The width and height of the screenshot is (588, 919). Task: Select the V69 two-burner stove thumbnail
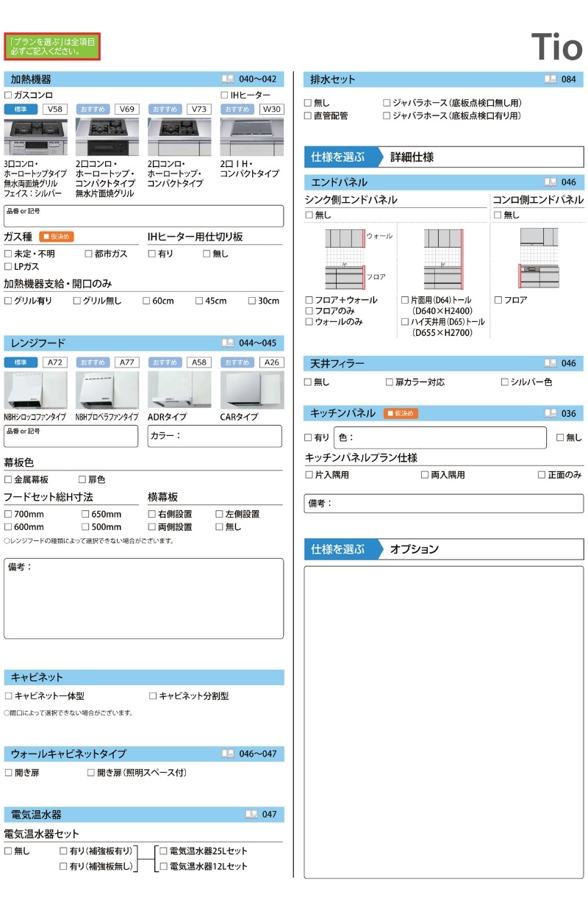coord(107,136)
